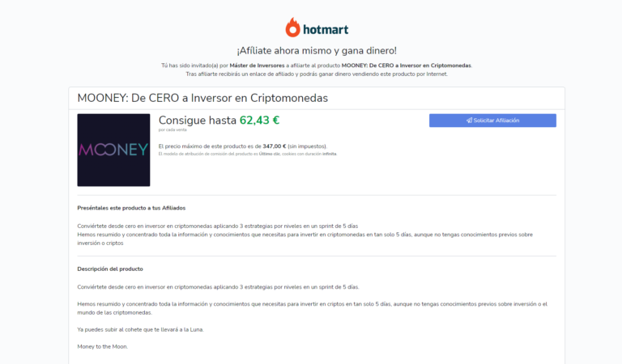Image resolution: width=622 pixels, height=364 pixels.
Task: Open the MOONEY product thumbnail image
Action: click(x=113, y=150)
